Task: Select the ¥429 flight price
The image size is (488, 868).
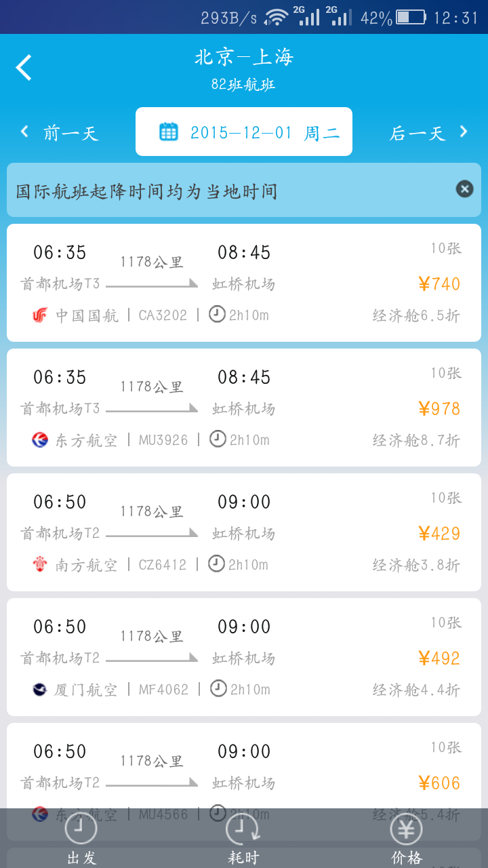Action: point(439,534)
